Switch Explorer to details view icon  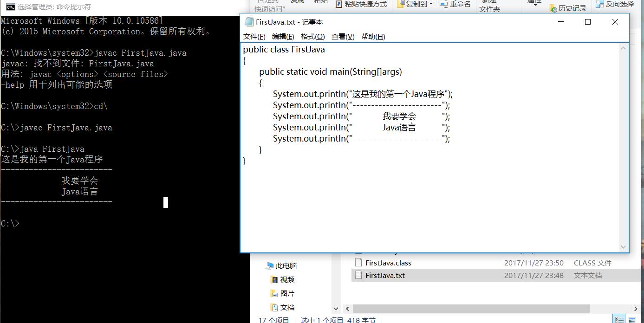(619, 319)
